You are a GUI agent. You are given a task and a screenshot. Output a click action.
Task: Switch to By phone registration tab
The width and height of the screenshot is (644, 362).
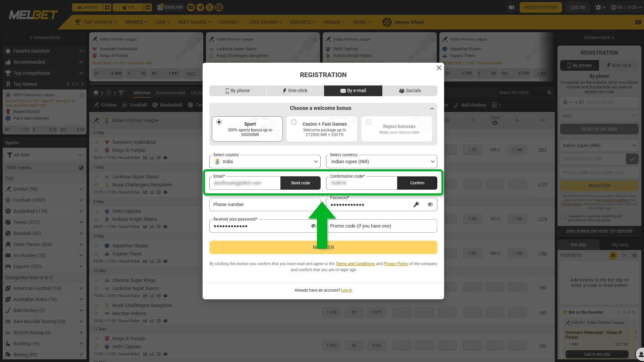tap(238, 91)
